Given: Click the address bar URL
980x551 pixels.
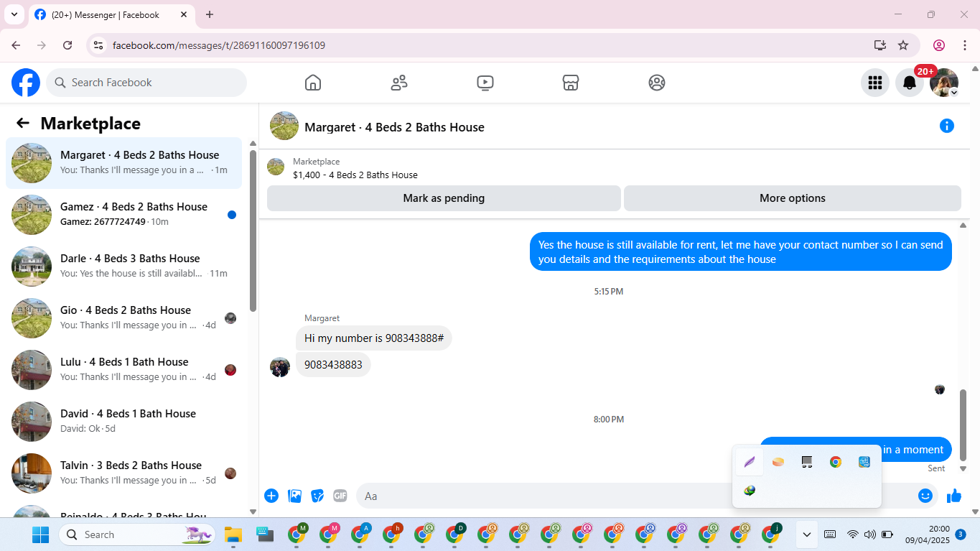Looking at the screenshot, I should [x=219, y=45].
